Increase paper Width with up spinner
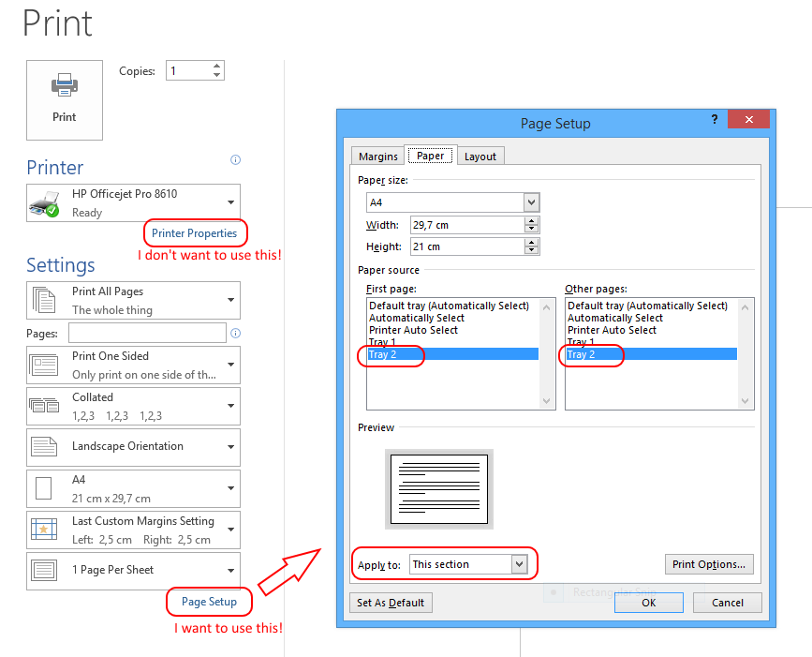The width and height of the screenshot is (812, 657). pos(532,220)
